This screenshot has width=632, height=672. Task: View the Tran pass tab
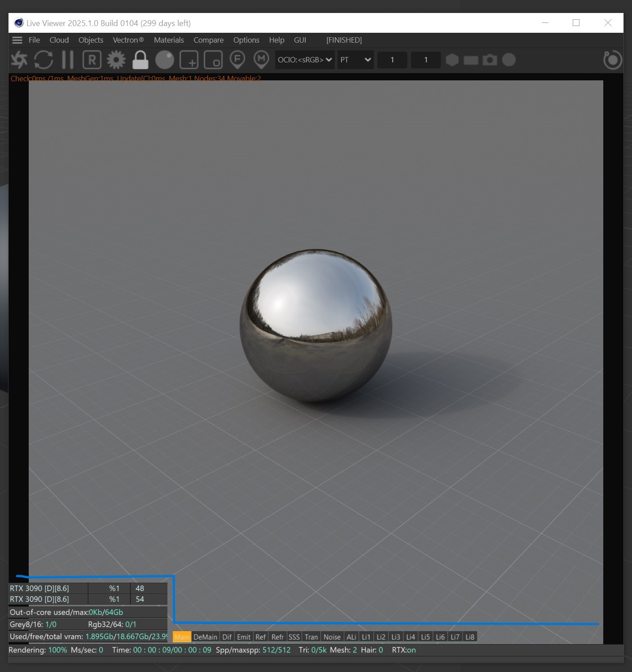click(x=311, y=637)
